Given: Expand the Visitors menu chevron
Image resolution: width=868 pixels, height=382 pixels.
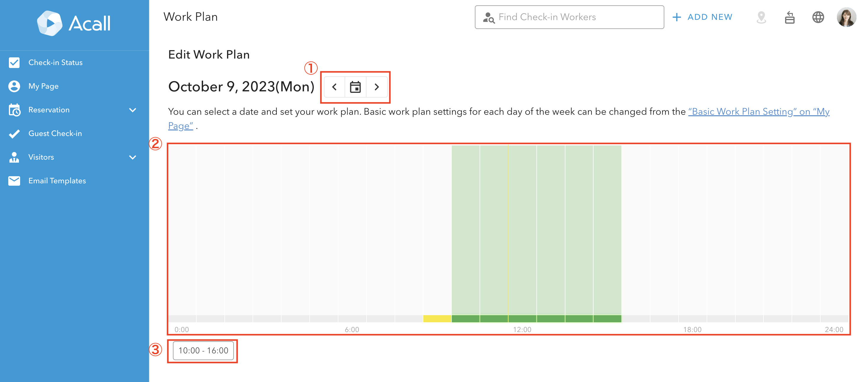Looking at the screenshot, I should pos(133,157).
